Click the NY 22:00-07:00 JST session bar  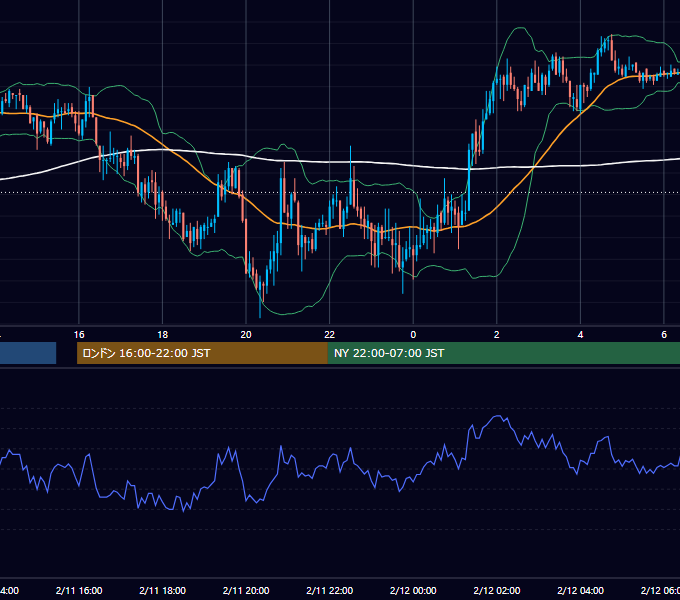[x=503, y=353]
